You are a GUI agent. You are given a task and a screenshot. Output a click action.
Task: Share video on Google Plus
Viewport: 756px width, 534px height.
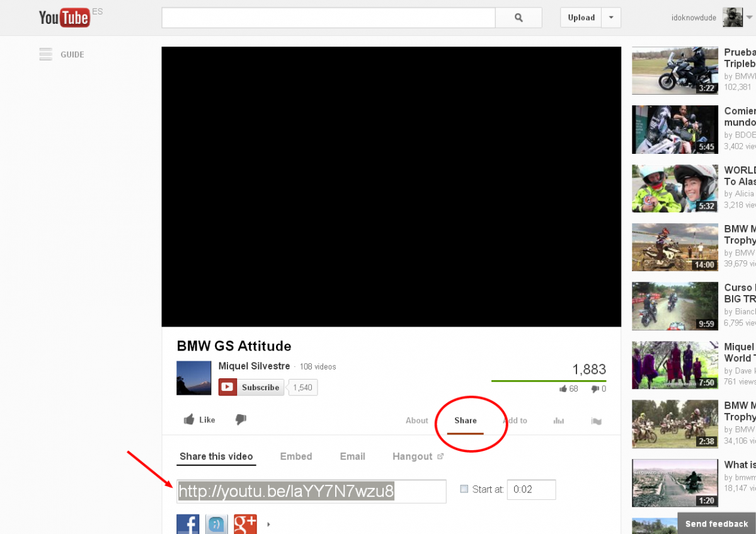(x=245, y=524)
